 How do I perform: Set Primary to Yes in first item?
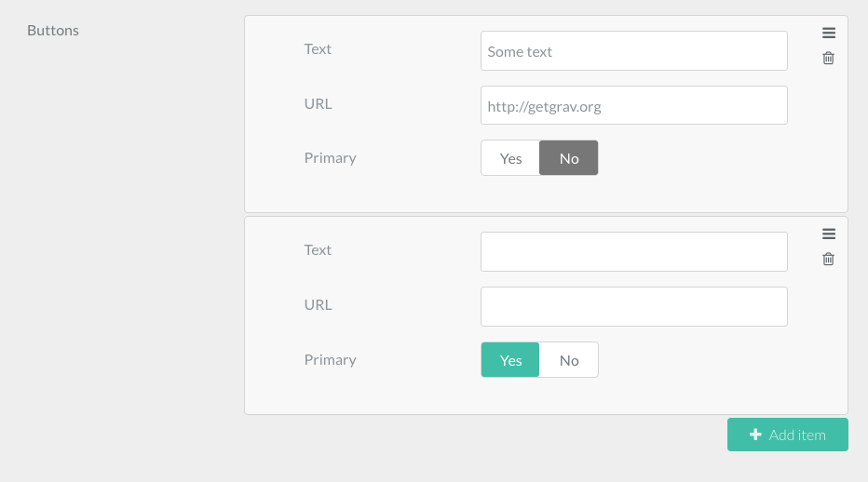tap(510, 158)
